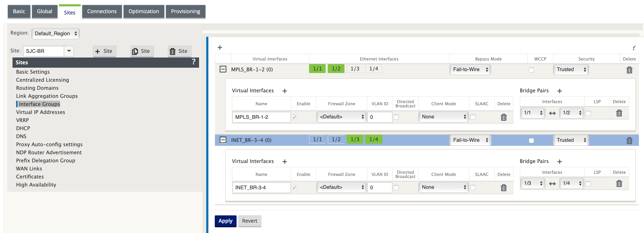Click the Sites panel help question mark
This screenshot has height=233, width=644.
click(x=194, y=62)
